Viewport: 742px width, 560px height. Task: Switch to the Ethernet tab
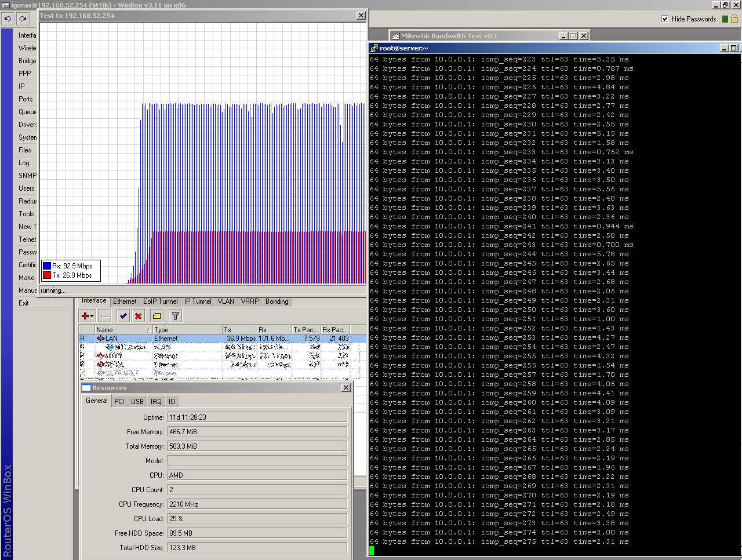coord(125,301)
